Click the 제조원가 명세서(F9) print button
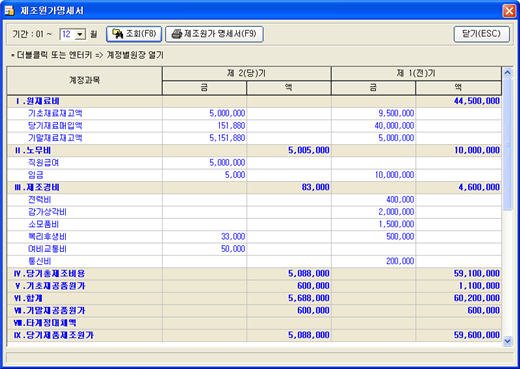Image resolution: width=520 pixels, height=369 pixels. click(x=214, y=34)
